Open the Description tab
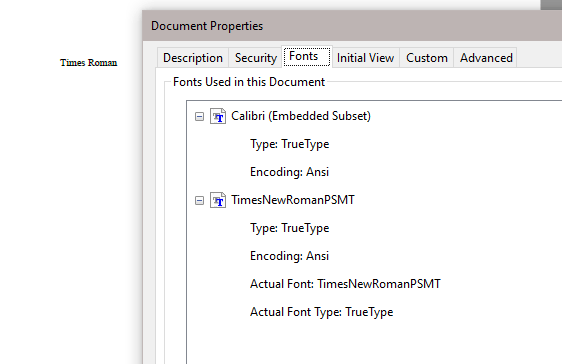The width and height of the screenshot is (562, 364). click(192, 58)
